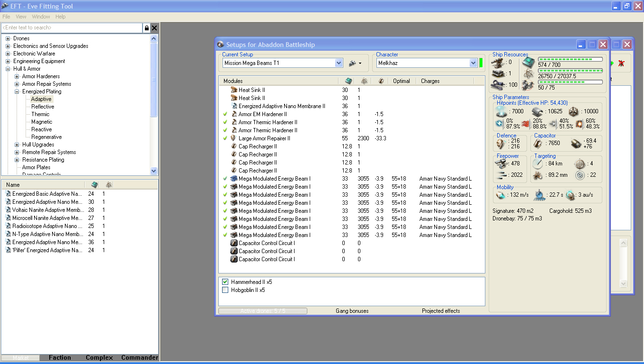Image resolution: width=644 pixels, height=364 pixels.
Task: Click the Active drones 5 / 5 bar
Action: click(x=263, y=311)
